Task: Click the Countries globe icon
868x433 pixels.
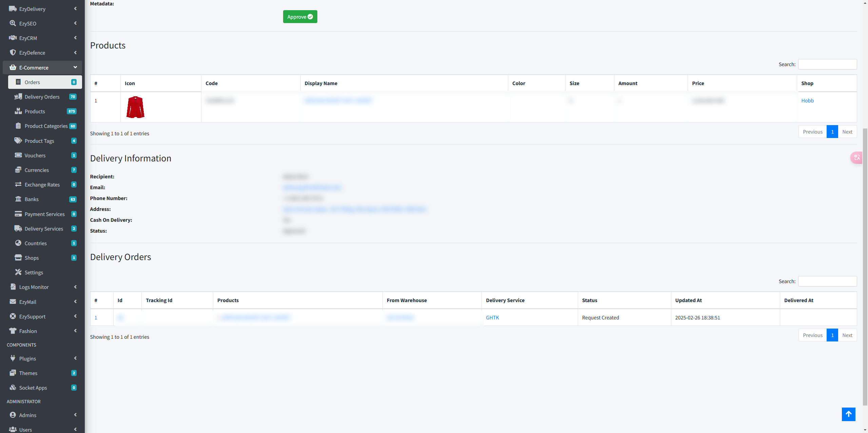Action: point(18,243)
